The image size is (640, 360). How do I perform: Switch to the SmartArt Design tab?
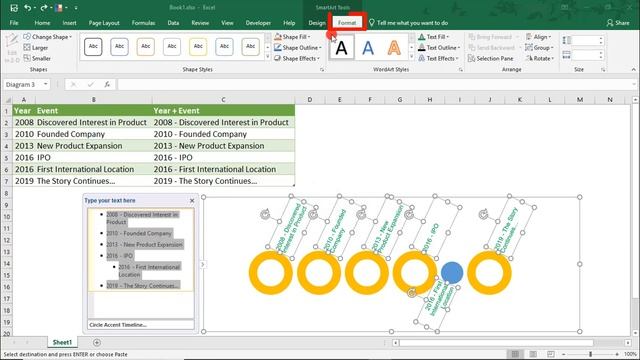(317, 23)
